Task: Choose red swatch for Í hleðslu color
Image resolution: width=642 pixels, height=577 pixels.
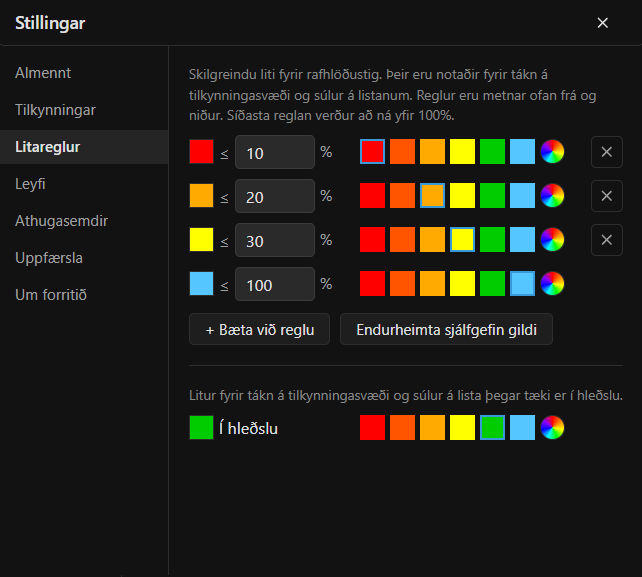Action: coord(372,428)
